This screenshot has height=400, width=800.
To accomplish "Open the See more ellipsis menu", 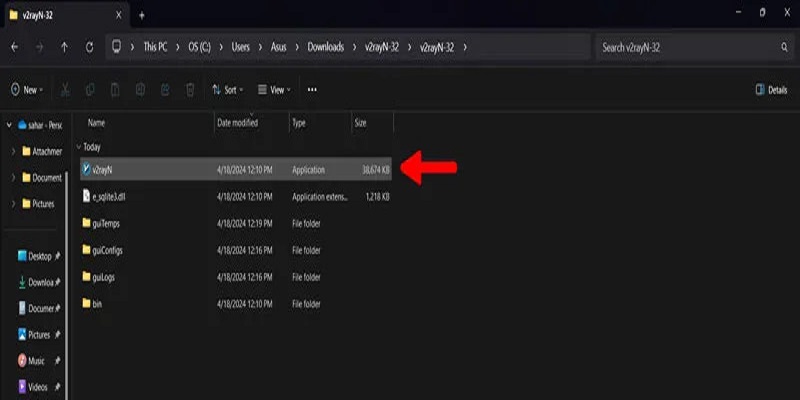I will point(312,90).
